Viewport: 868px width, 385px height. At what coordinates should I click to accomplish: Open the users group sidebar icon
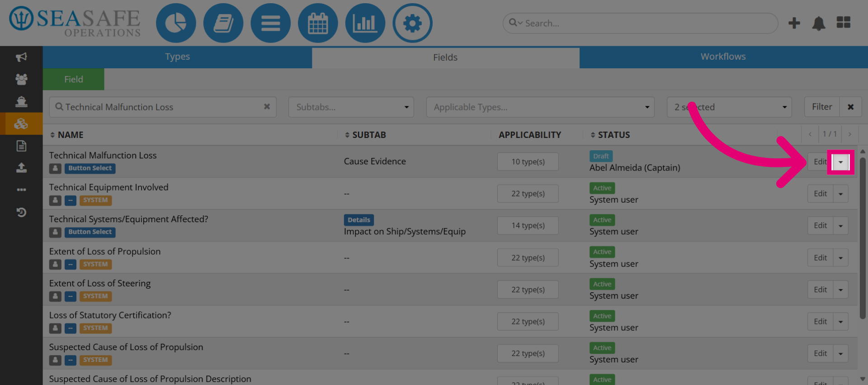[21, 79]
